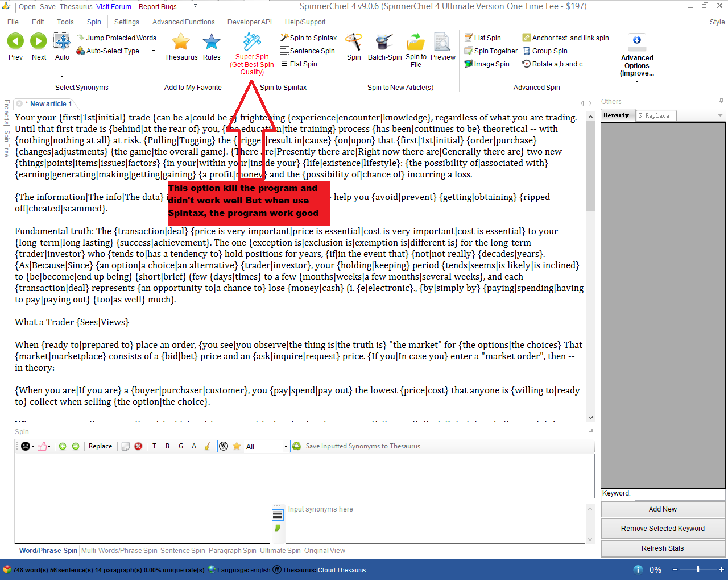Click the Spin to File folder icon
The width and height of the screenshot is (728, 582).
tap(416, 42)
